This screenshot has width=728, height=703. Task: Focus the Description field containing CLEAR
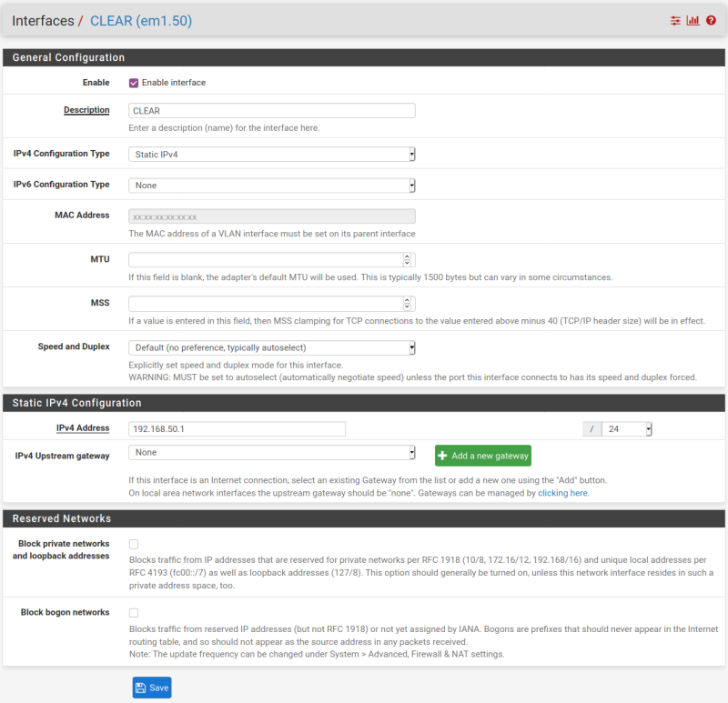click(x=272, y=110)
